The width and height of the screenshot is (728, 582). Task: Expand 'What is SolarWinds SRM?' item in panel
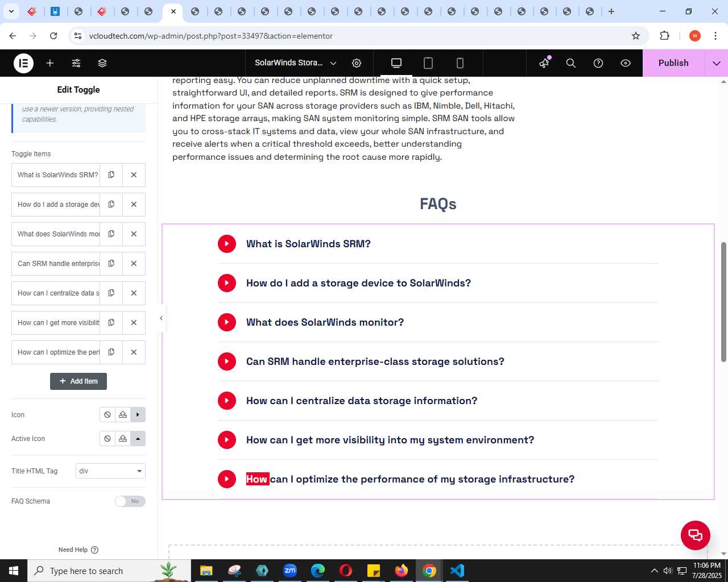(56, 175)
